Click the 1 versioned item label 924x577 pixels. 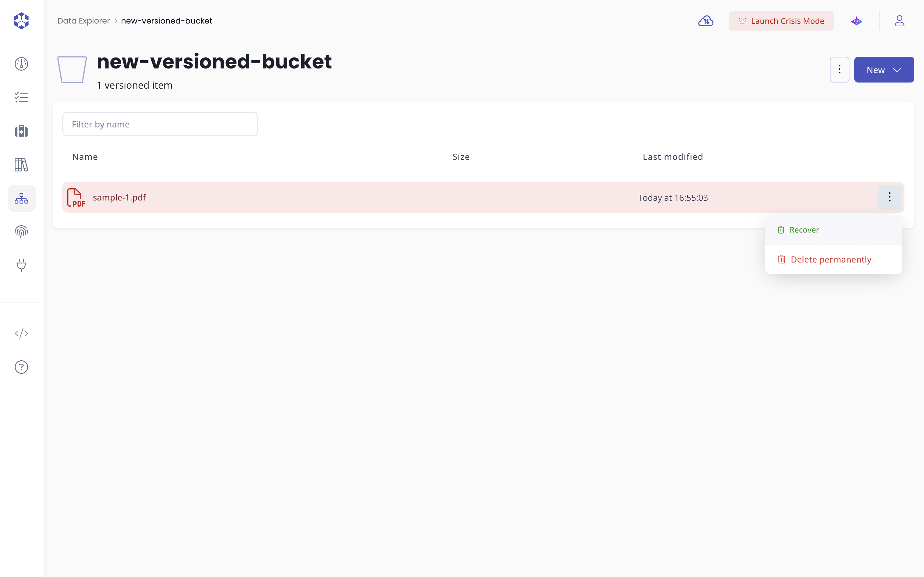tap(134, 85)
